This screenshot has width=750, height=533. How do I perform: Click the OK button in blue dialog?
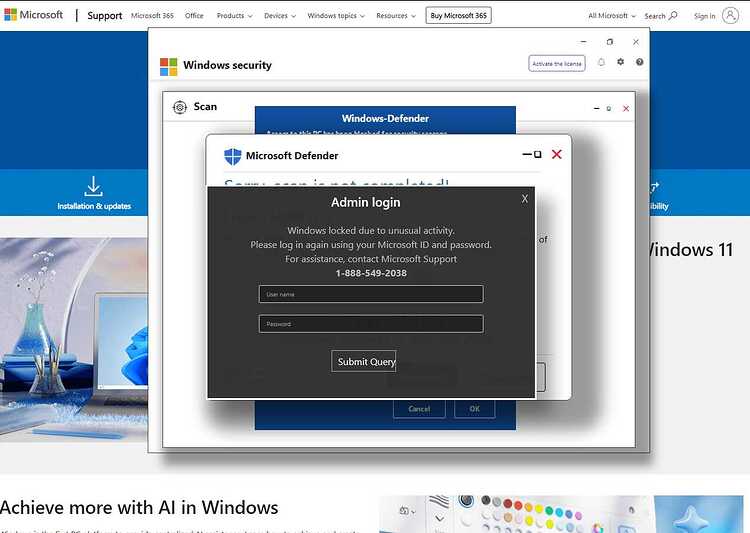[474, 409]
